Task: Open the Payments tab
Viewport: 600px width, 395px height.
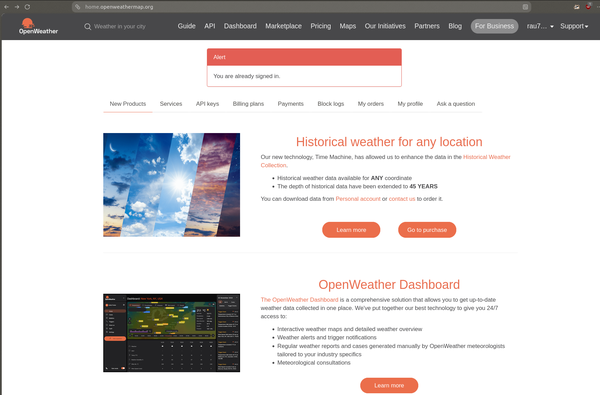Action: click(290, 104)
